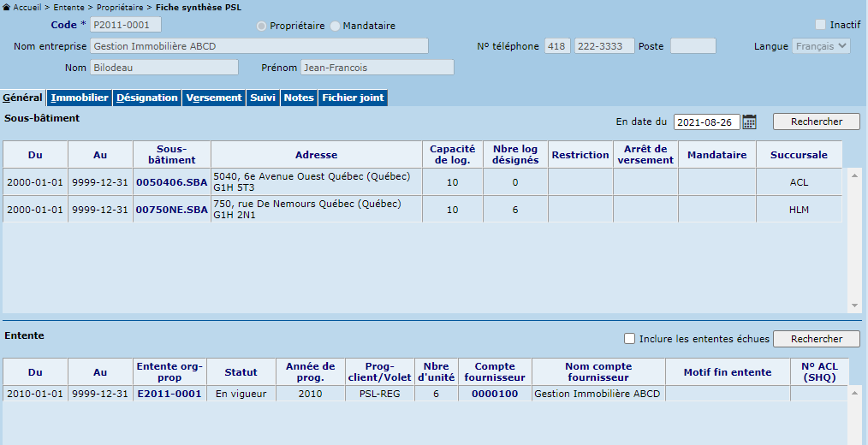868x445 pixels.
Task: Toggle the Inactif checkbox
Action: (x=821, y=25)
